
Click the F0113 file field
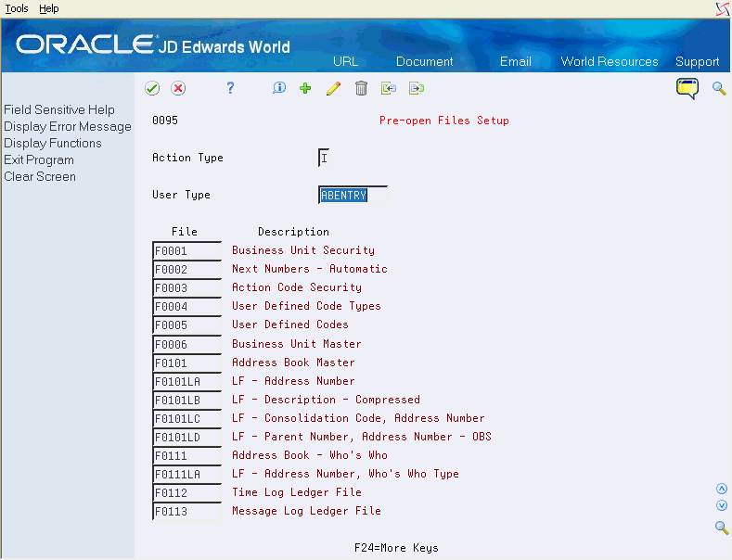click(x=186, y=512)
